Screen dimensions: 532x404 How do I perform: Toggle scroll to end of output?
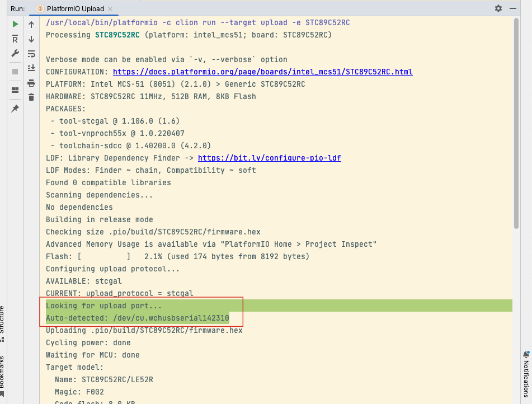pyautogui.click(x=31, y=68)
